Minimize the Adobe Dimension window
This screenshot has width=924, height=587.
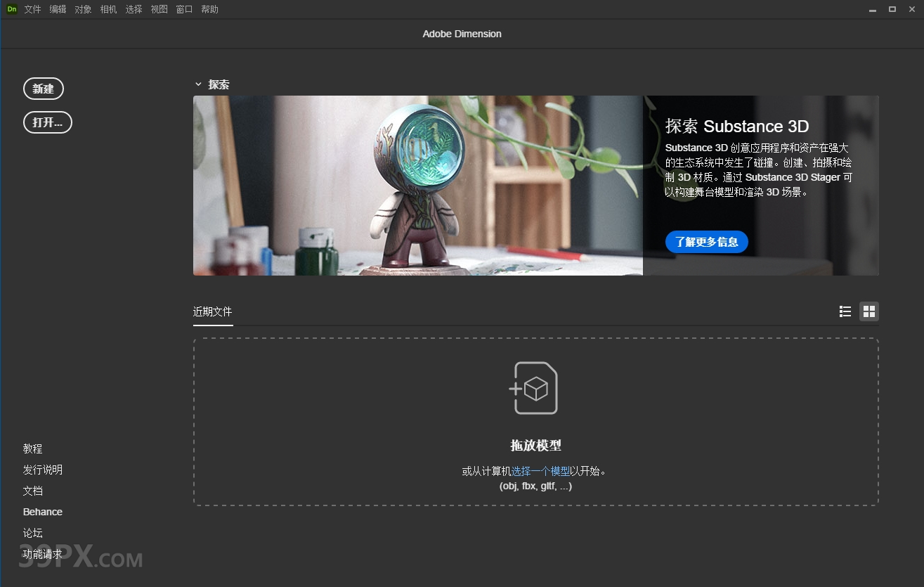(872, 10)
